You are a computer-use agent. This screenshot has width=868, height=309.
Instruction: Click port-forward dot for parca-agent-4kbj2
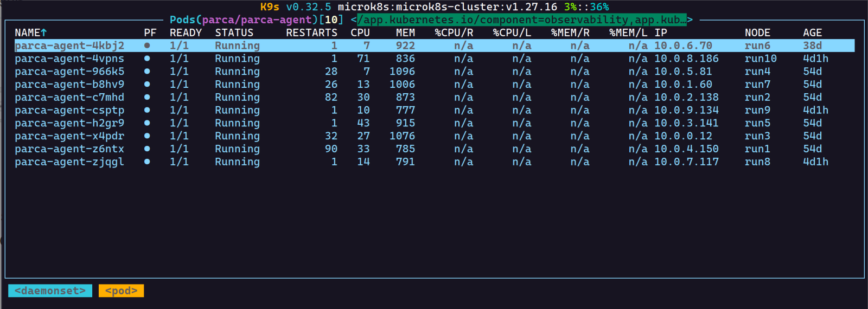coord(147,46)
